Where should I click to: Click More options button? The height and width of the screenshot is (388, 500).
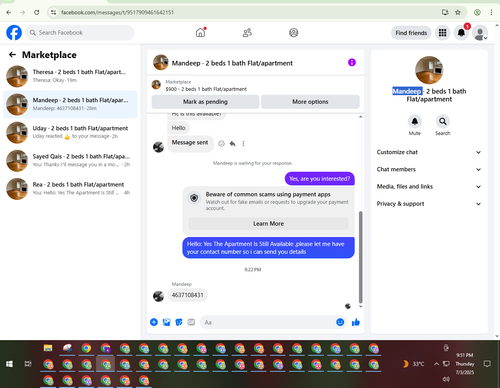[x=310, y=102]
